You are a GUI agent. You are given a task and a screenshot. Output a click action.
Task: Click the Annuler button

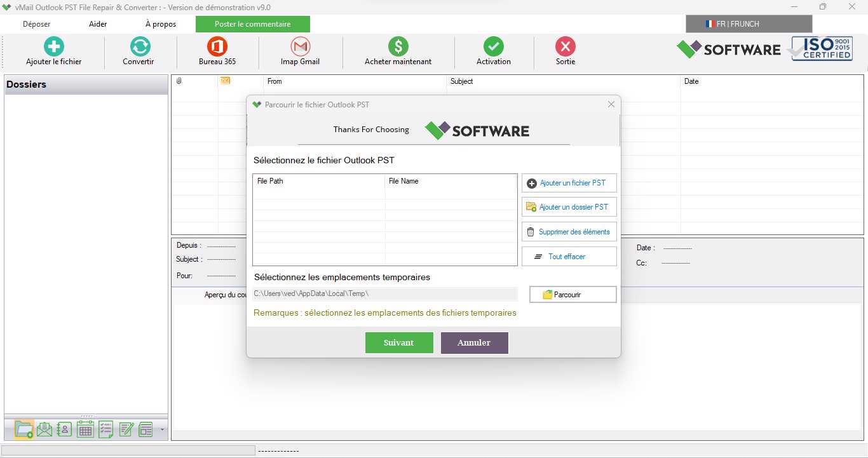pyautogui.click(x=475, y=342)
